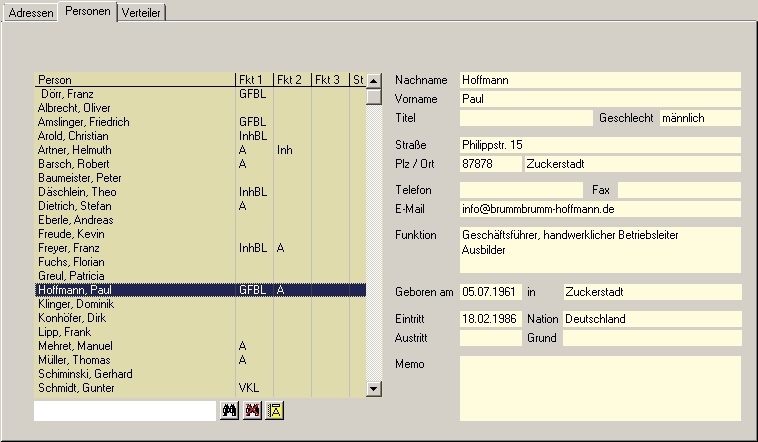The image size is (758, 442).
Task: Click the Fkt 1 column header
Action: [x=254, y=80]
